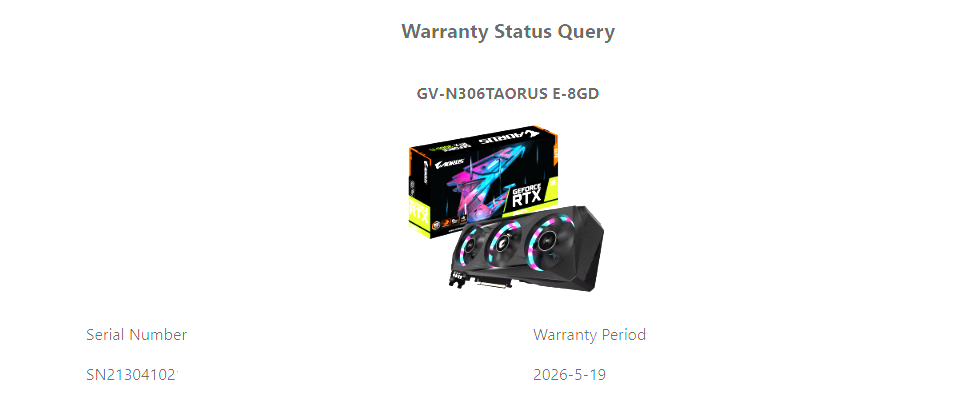Screen dimensions: 958x408
Task: Click the green RTX side panel of box
Action: 419,213
